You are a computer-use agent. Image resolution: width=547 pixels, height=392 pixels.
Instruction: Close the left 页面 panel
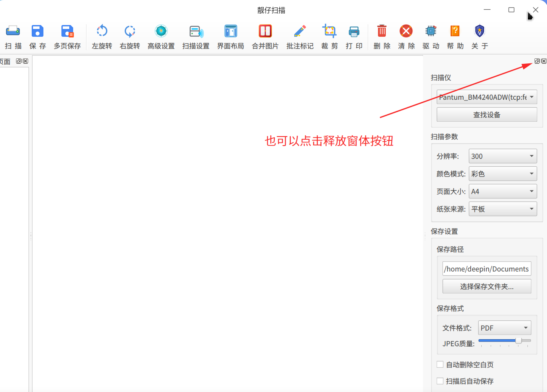click(25, 61)
